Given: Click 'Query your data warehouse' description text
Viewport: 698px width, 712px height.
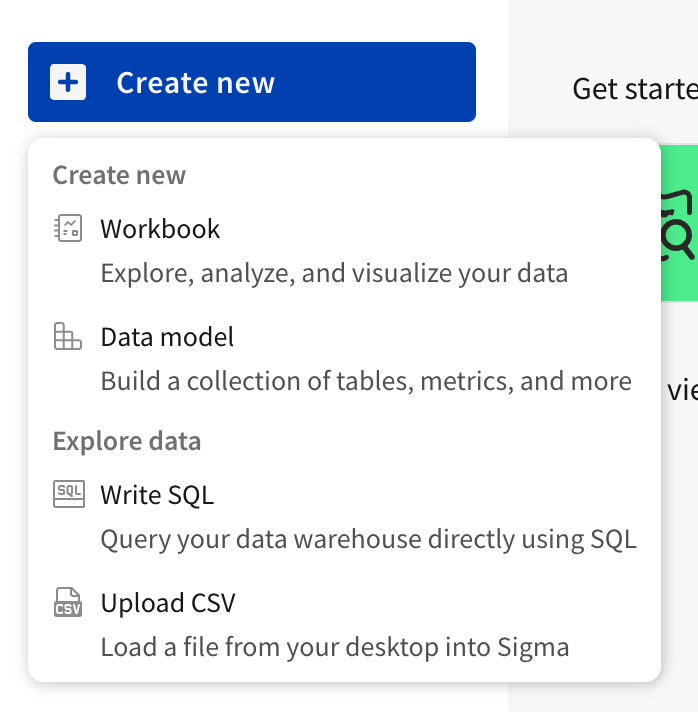Looking at the screenshot, I should click(x=368, y=539).
